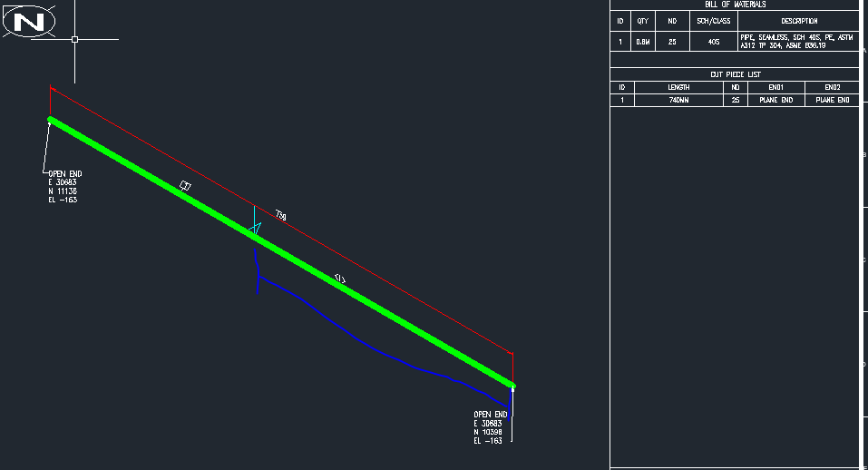This screenshot has height=470, width=868.
Task: Click PLANE END under END2 column
Action: [x=832, y=100]
